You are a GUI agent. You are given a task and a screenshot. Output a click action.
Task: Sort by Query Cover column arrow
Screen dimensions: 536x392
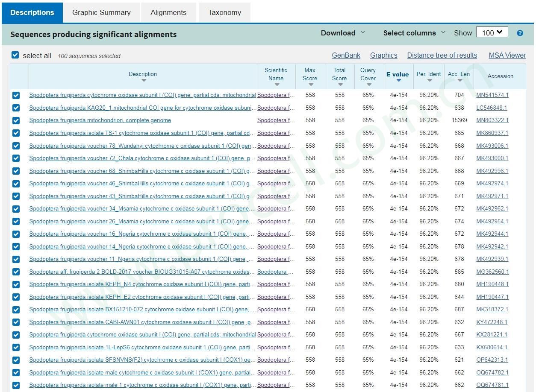[368, 84]
